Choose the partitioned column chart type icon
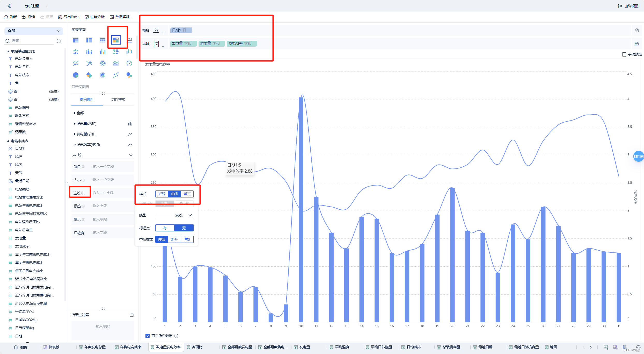The width and height of the screenshot is (644, 354). click(x=76, y=52)
